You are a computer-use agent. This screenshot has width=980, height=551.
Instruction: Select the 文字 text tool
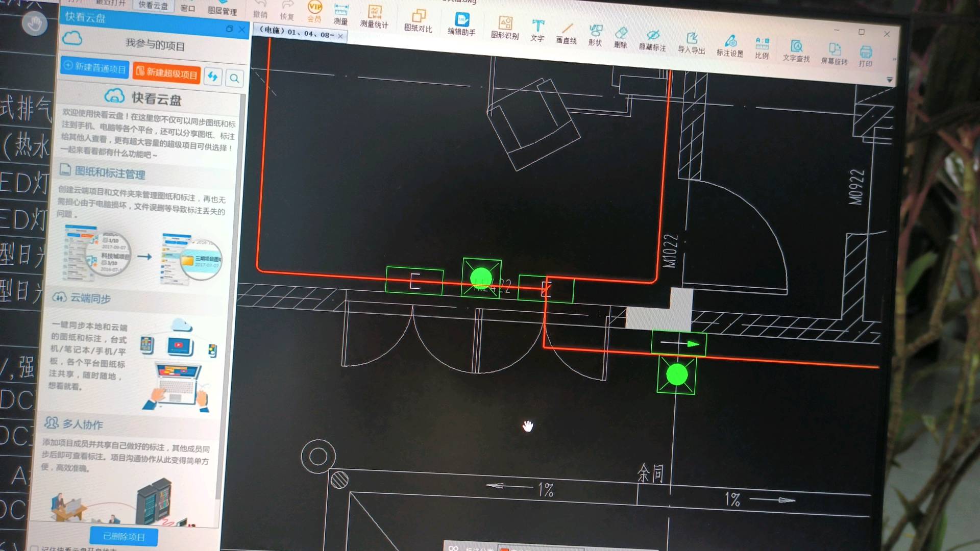(537, 31)
